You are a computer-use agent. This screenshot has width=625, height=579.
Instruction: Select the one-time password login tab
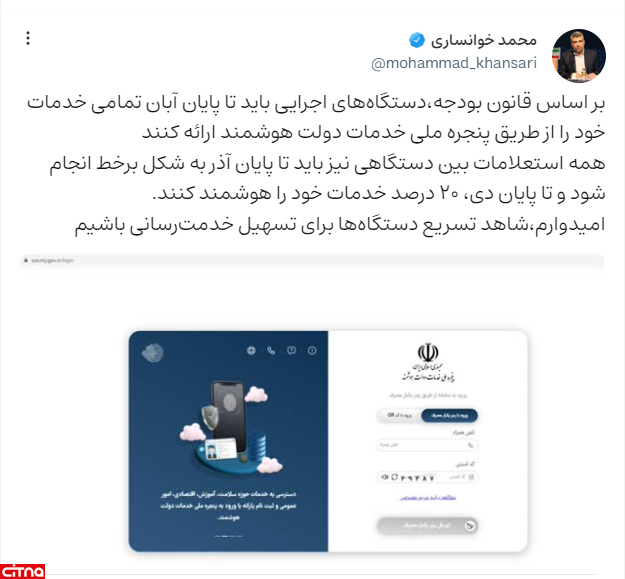click(x=449, y=415)
